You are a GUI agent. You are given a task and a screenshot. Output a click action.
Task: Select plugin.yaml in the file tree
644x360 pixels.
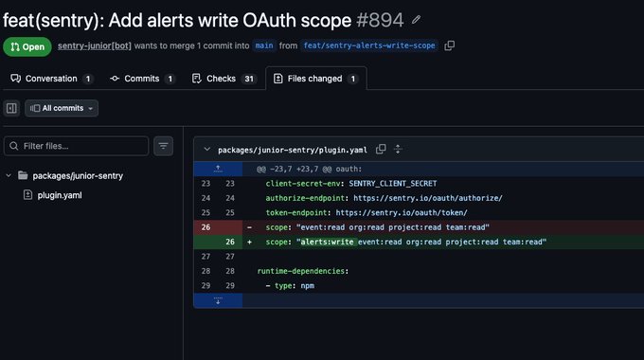[x=60, y=195]
